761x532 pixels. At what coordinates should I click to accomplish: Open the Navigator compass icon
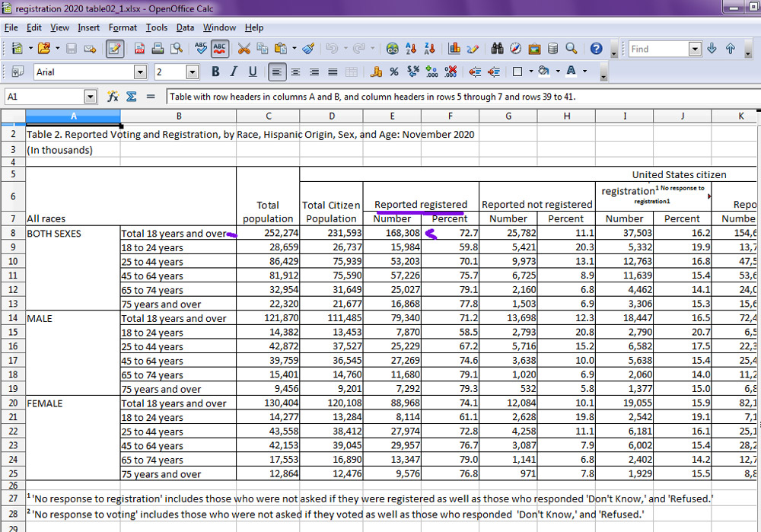(x=515, y=49)
